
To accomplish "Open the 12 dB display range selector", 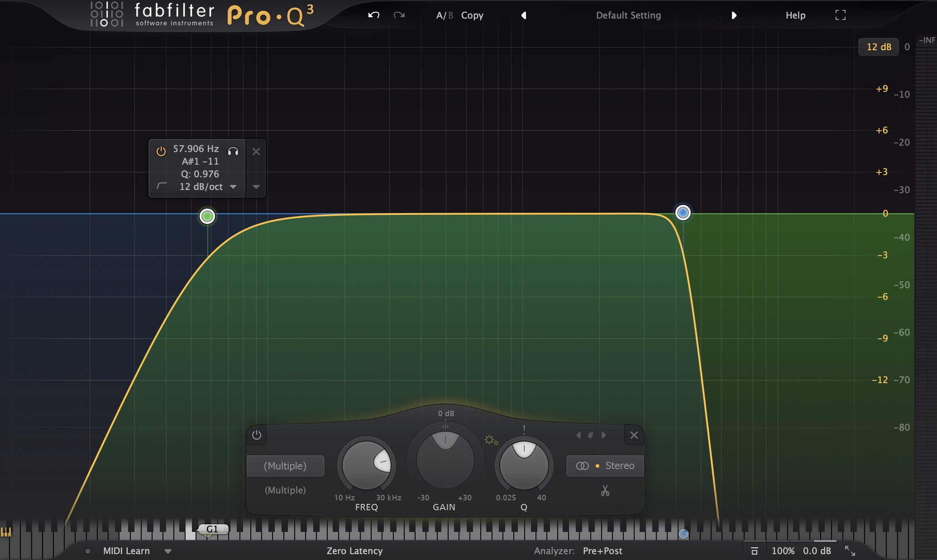I will tap(879, 47).
